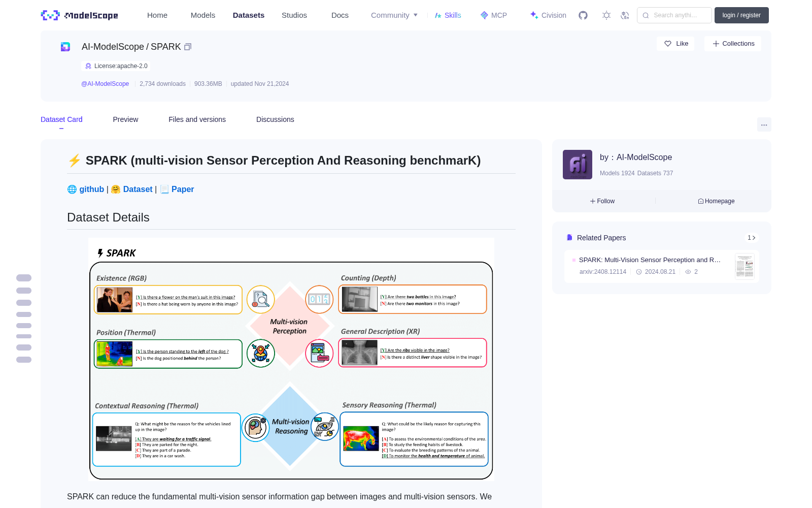Image resolution: width=812 pixels, height=508 pixels.
Task: Expand Related Papers count arrow
Action: (752, 238)
